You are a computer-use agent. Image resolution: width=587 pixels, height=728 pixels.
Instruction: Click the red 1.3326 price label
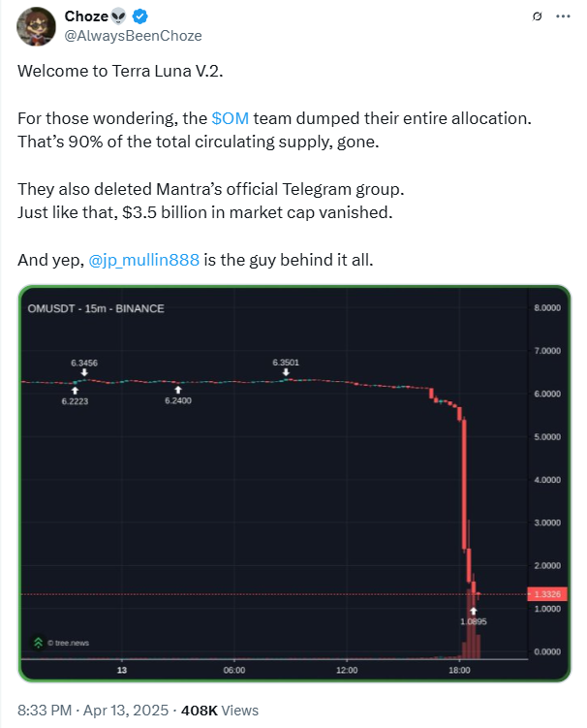pyautogui.click(x=546, y=594)
